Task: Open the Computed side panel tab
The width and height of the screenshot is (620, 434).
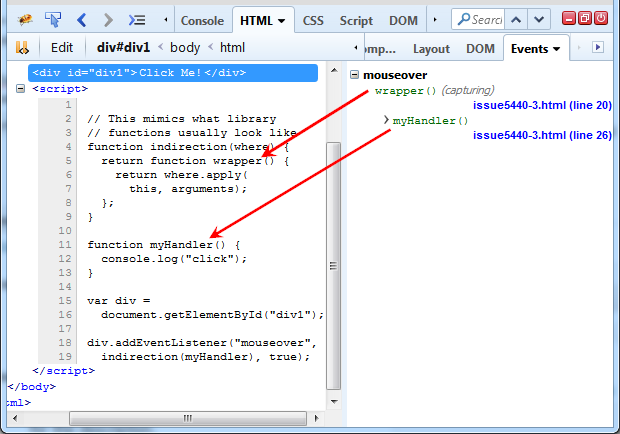Action: 380,49
